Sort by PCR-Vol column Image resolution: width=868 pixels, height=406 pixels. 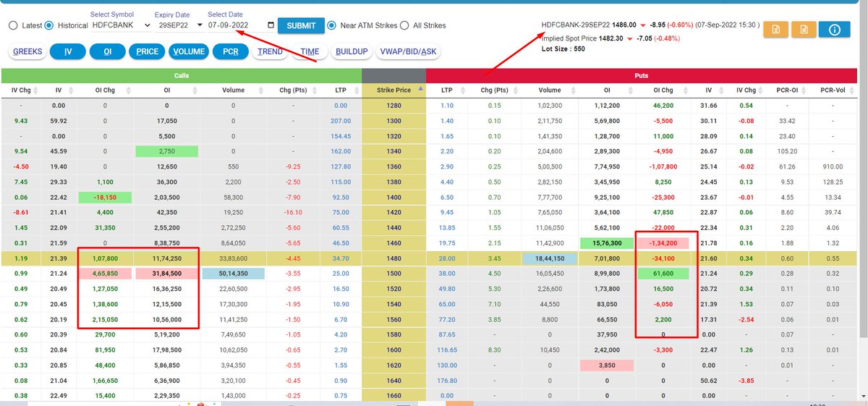click(851, 90)
